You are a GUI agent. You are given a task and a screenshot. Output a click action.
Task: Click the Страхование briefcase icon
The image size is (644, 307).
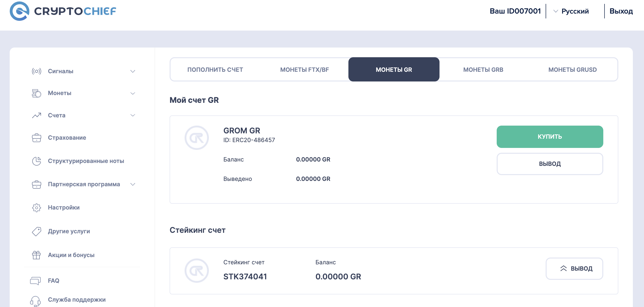(37, 137)
